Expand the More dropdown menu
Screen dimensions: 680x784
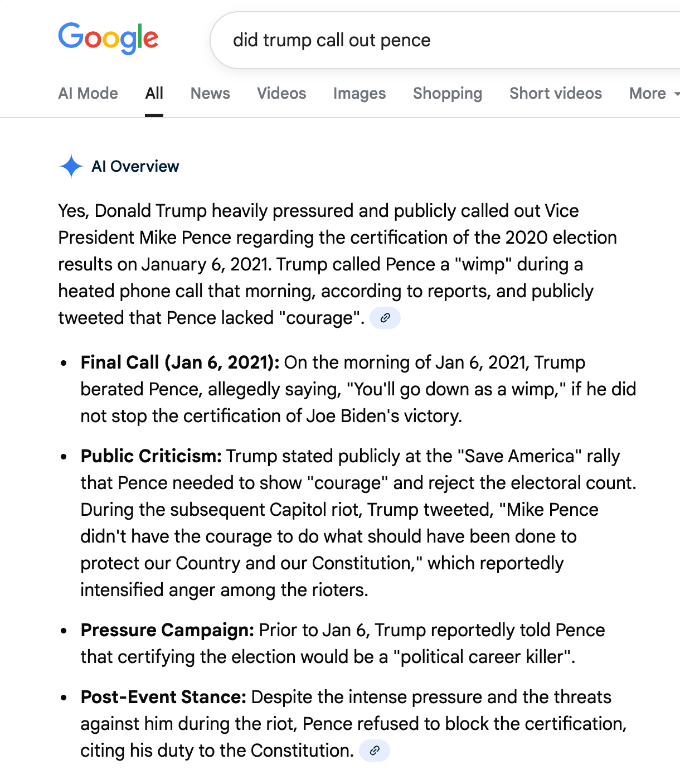click(x=653, y=93)
